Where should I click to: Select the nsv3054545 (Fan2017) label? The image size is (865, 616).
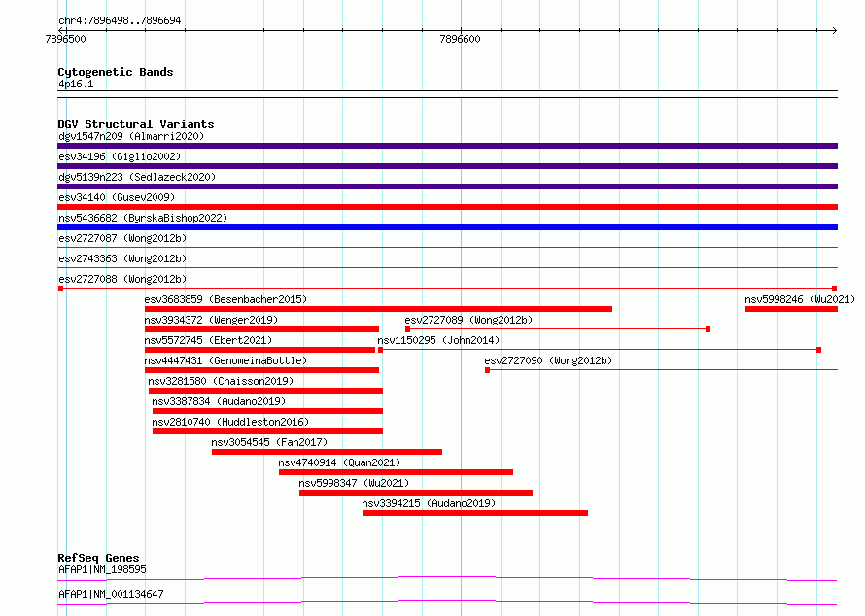[x=269, y=442]
